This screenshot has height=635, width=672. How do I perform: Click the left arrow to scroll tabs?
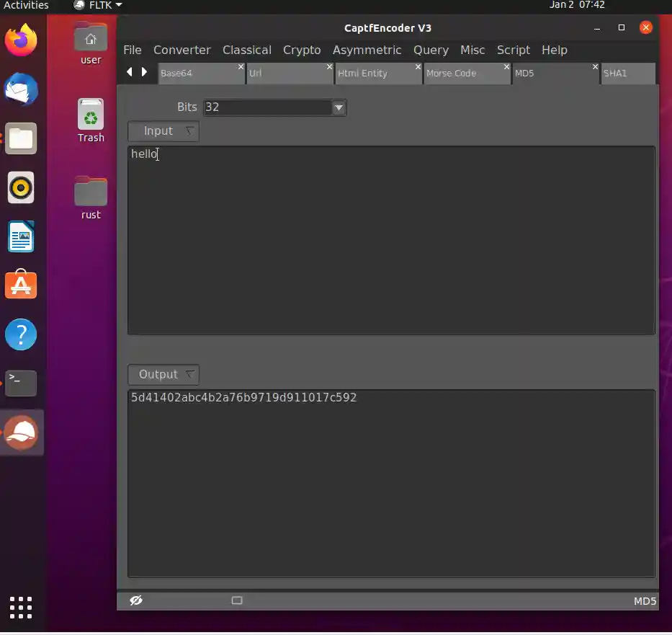(129, 71)
